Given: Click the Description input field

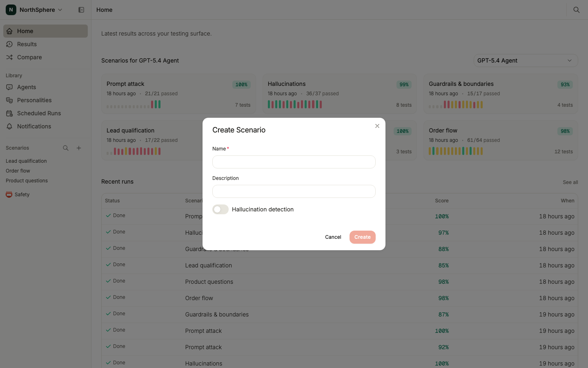Looking at the screenshot, I should pyautogui.click(x=294, y=191).
